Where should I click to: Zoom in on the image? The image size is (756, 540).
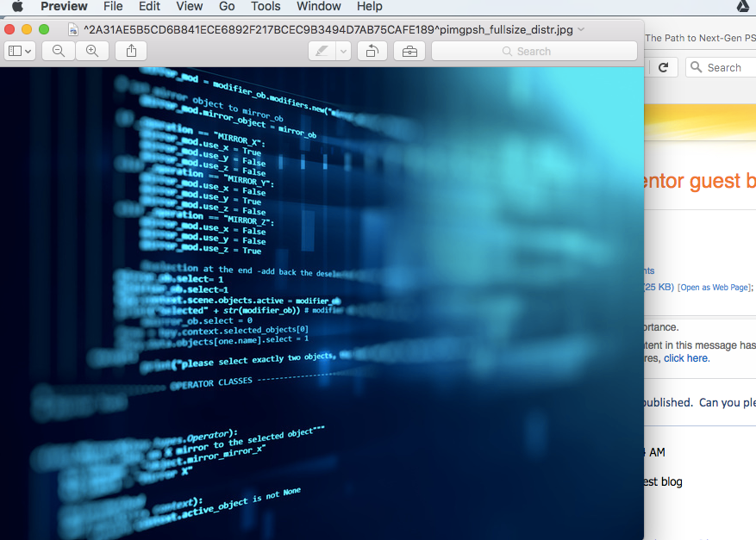[92, 51]
